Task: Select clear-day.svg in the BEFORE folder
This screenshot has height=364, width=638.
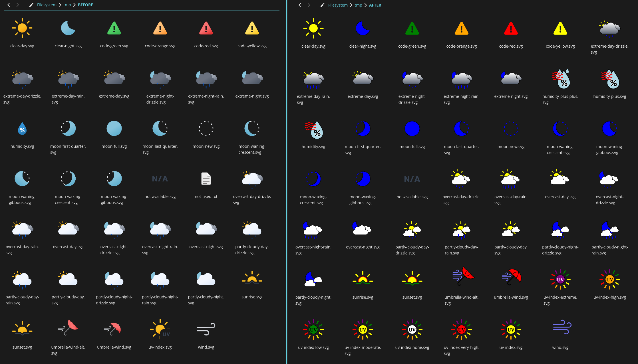Action: [22, 28]
